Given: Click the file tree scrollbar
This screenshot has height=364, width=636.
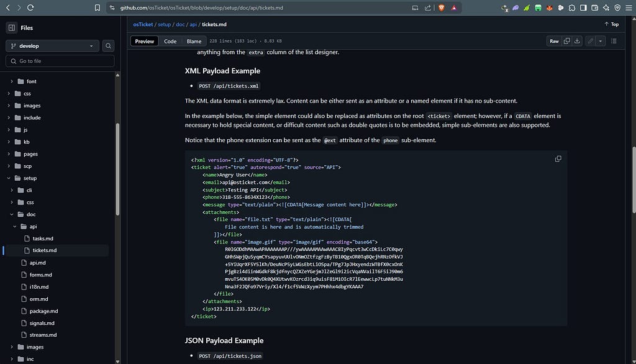Looking at the screenshot, I should [117, 169].
